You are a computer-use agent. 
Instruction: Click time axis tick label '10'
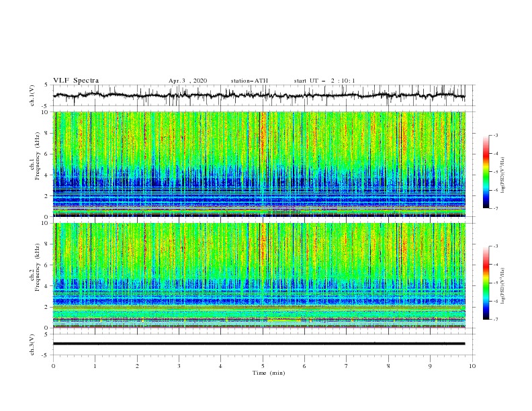coord(472,366)
